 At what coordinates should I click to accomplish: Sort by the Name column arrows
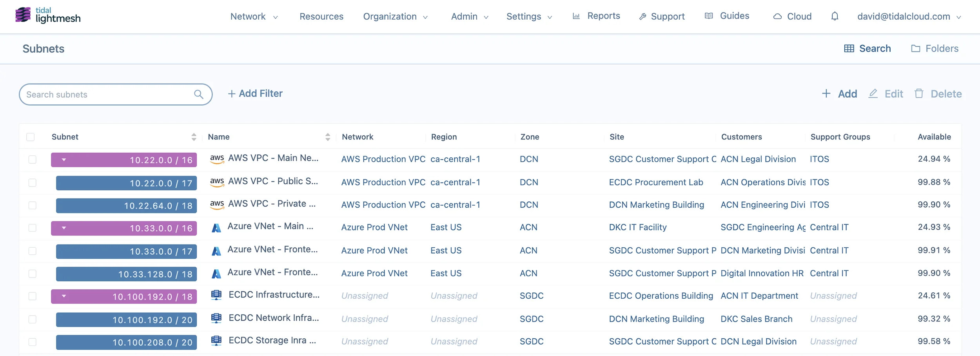point(328,137)
